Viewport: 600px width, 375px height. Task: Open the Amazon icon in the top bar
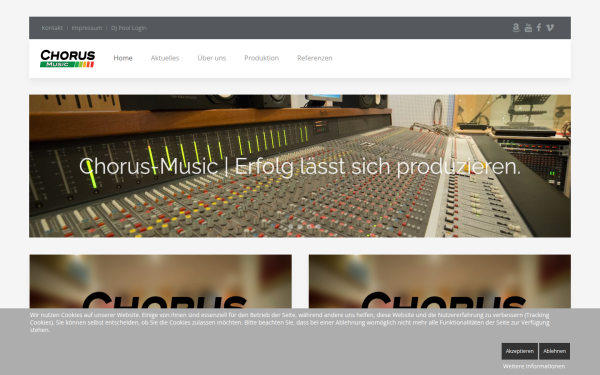(x=516, y=28)
